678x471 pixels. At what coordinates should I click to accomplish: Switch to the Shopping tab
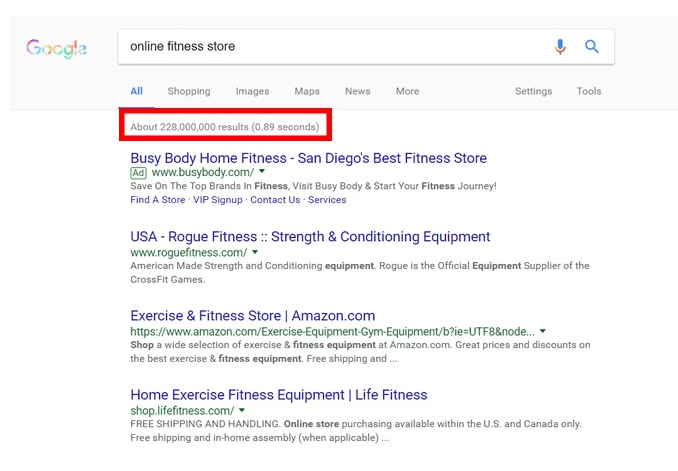189,91
